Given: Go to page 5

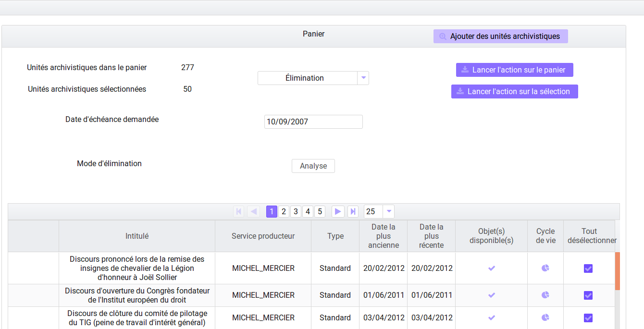Looking at the screenshot, I should click(320, 211).
